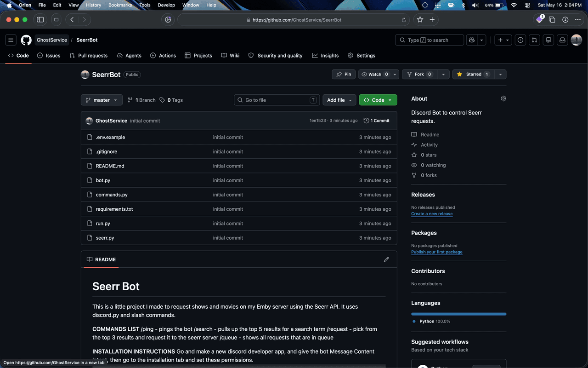Toggle the Orion sidebar panel
Screen dimensions: 588x368
tap(40, 20)
